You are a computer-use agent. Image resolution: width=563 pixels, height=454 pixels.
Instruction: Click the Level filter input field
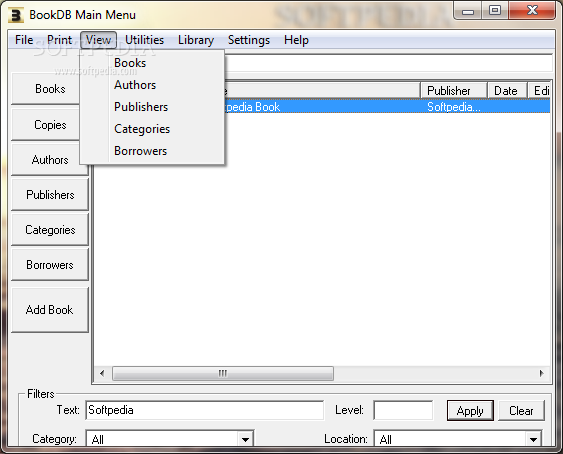tap(403, 410)
